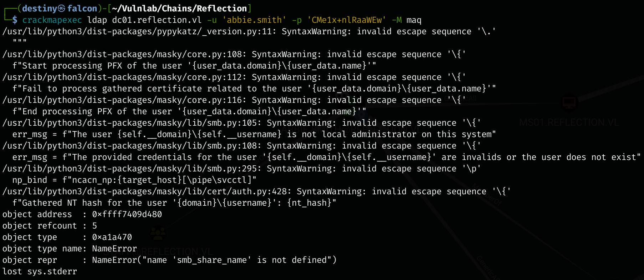644x280 pixels.
Task: Click the faint group node icon
Action: pos(158,234)
